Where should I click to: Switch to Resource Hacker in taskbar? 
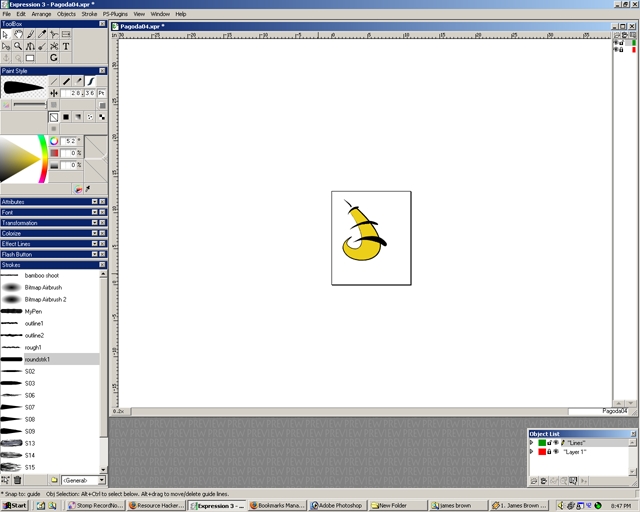[x=156, y=505]
